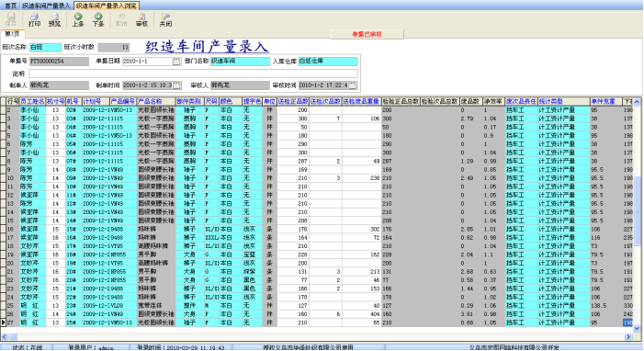Click the 颜色 column header
The height and width of the screenshot is (351, 644).
tap(231, 101)
